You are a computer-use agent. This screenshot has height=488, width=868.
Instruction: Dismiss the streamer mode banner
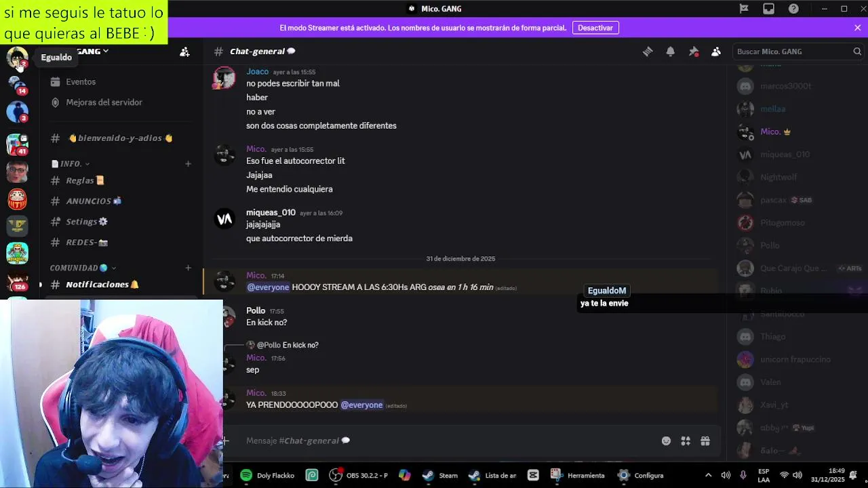(x=857, y=28)
